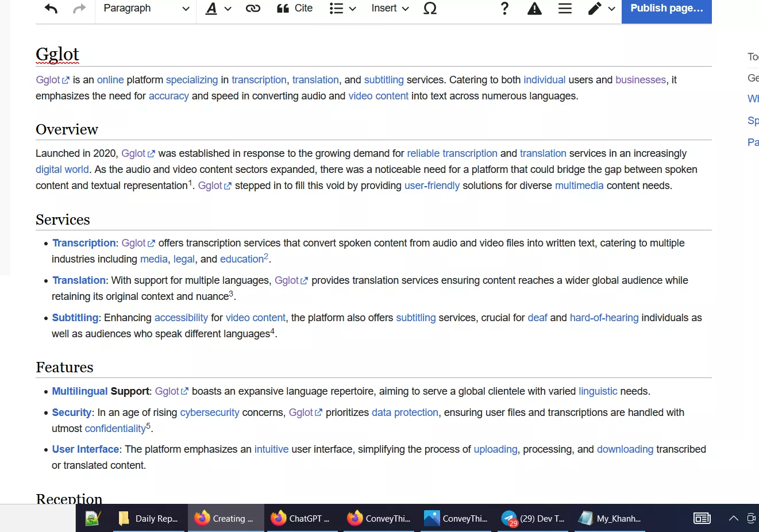Click the Cite button
Screen dimensions: 759x532
click(295, 9)
